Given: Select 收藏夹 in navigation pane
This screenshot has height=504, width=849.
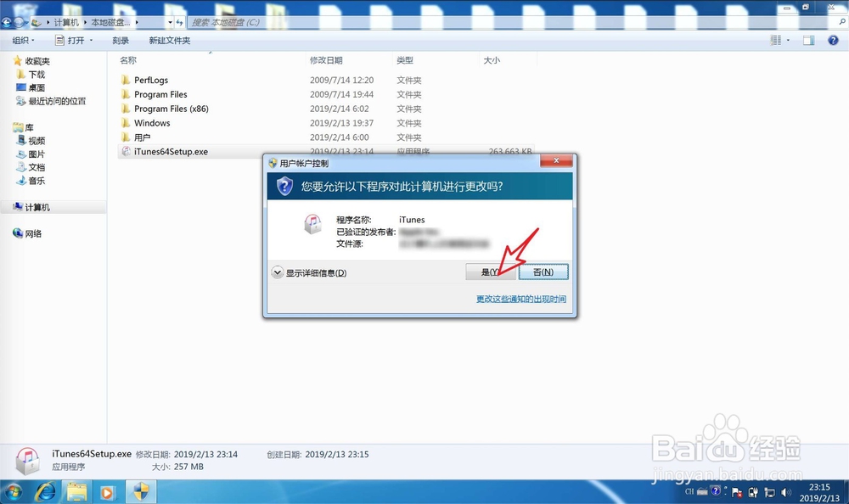Looking at the screenshot, I should (x=37, y=61).
